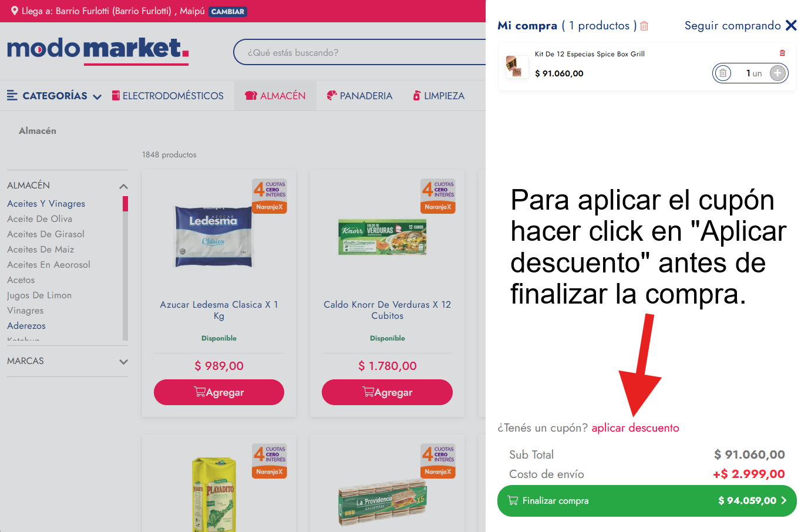The height and width of the screenshot is (532, 808).
Task: Empty the cart with the header trash icon
Action: [x=644, y=26]
